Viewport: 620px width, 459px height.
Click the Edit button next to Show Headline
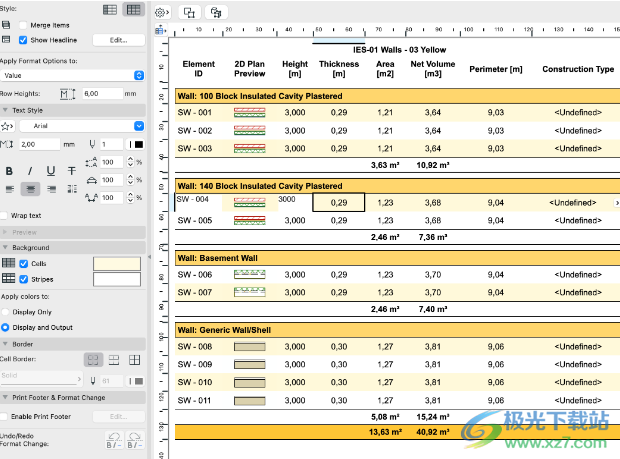[x=119, y=40]
